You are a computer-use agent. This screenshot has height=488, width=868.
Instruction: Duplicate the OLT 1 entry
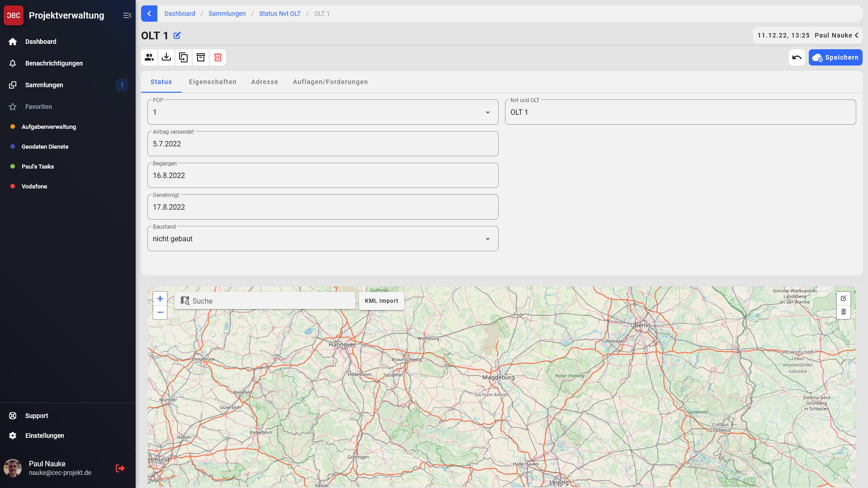pos(183,57)
